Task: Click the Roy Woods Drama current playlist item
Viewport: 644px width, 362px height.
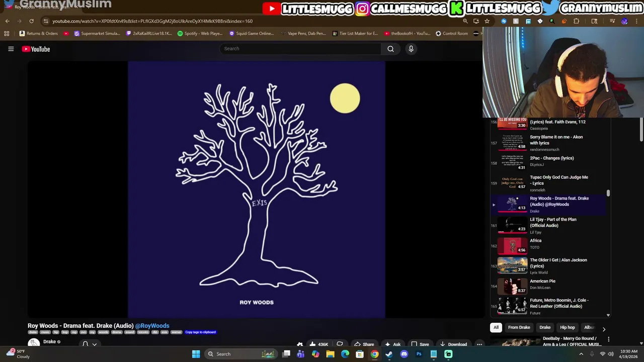Action: click(x=548, y=205)
